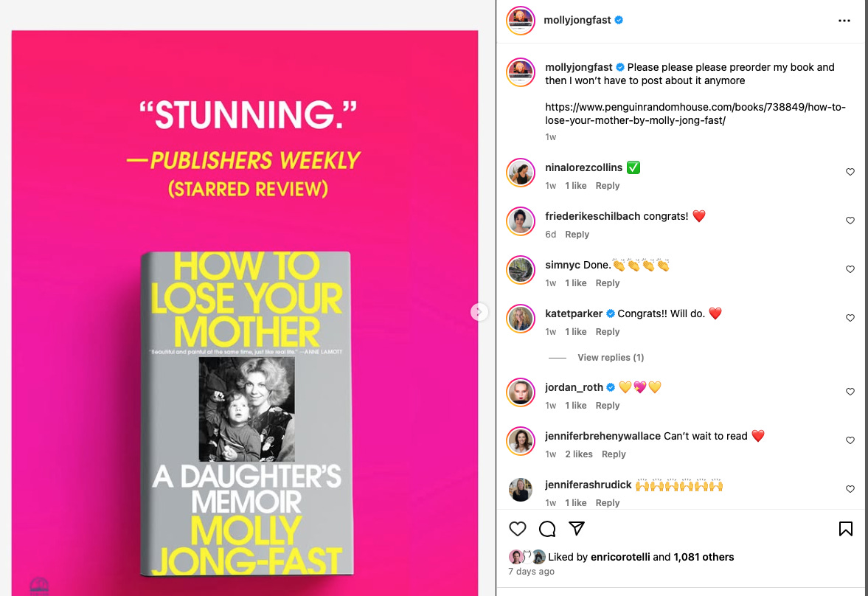Like simnyc's comment heart
868x596 pixels.
[x=850, y=269]
